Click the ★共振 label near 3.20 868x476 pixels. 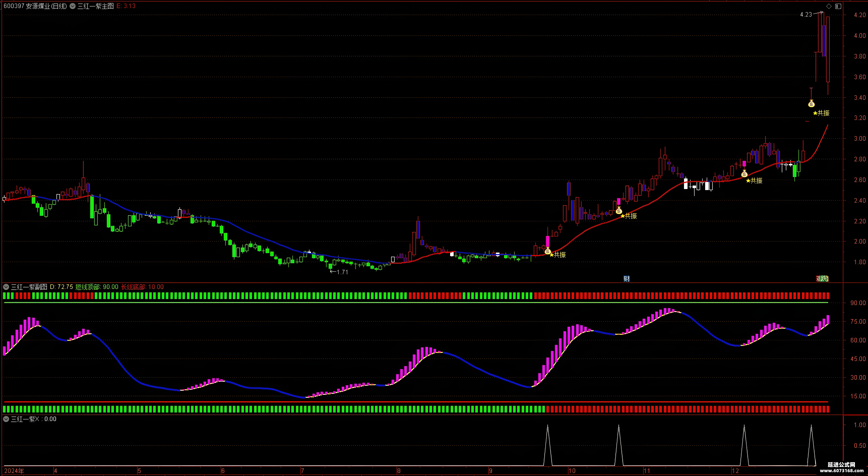point(821,113)
